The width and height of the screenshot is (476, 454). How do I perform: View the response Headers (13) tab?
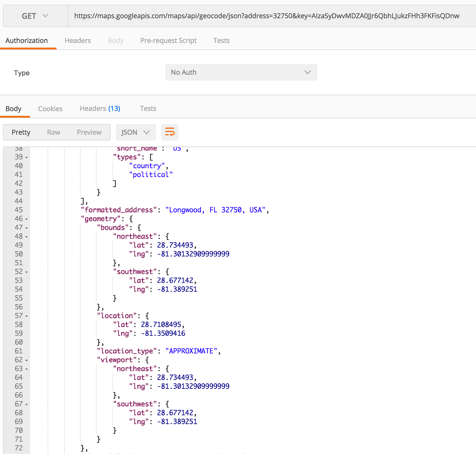click(x=100, y=108)
